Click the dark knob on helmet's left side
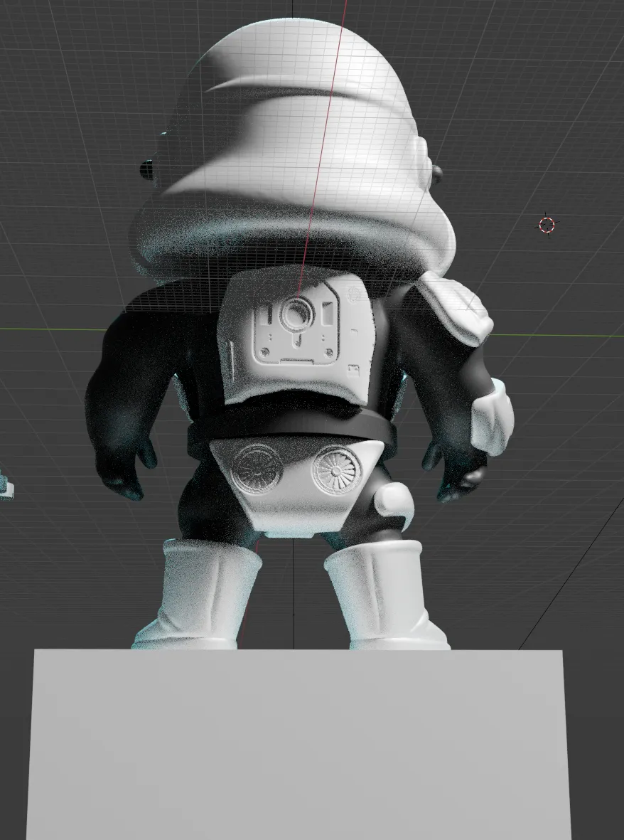The width and height of the screenshot is (624, 840). point(146,170)
